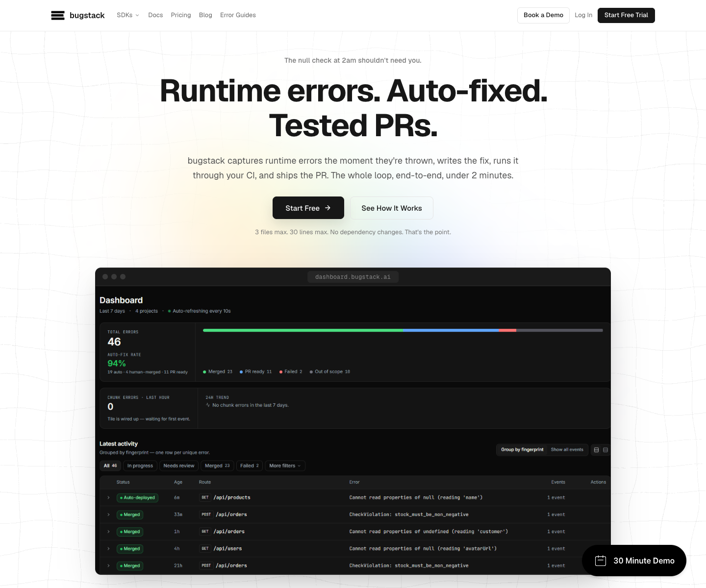Click the chunk errors value 0

pos(110,407)
